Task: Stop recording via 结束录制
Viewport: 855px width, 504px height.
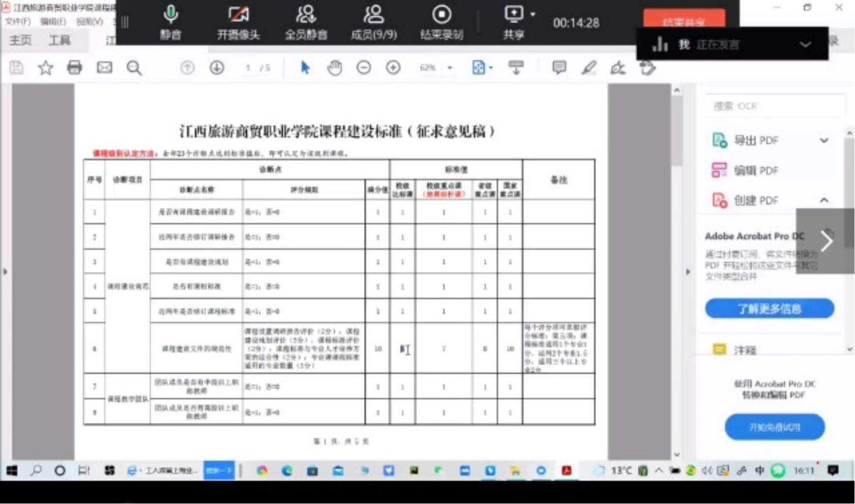Action: pyautogui.click(x=442, y=22)
